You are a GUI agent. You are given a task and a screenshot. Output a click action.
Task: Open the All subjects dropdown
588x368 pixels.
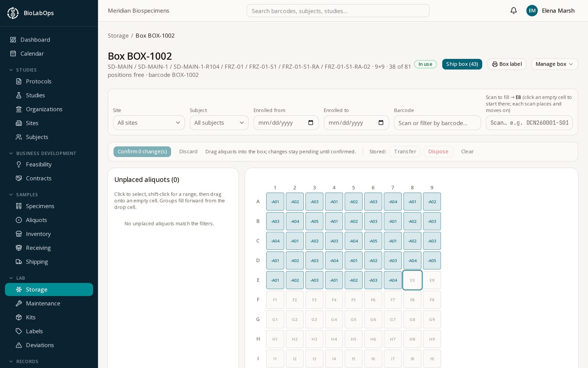pyautogui.click(x=219, y=123)
